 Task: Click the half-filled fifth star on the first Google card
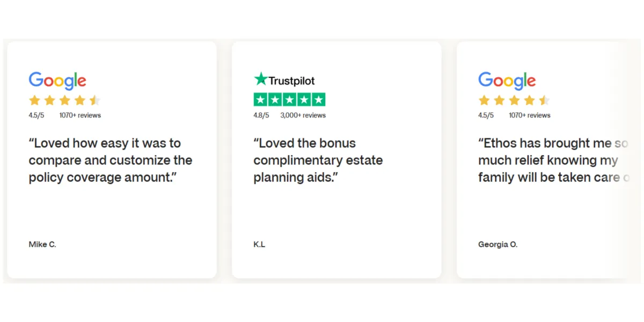(95, 100)
